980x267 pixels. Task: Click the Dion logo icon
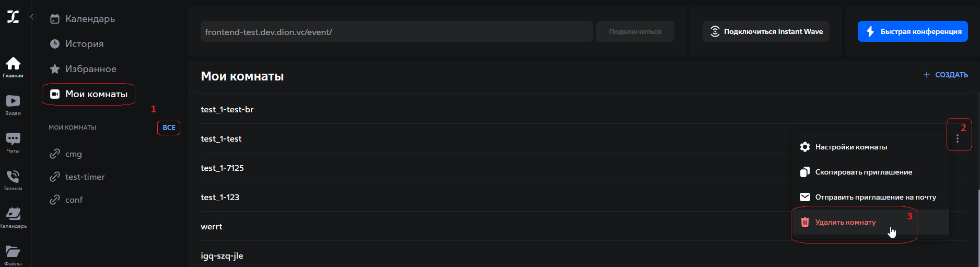[13, 17]
